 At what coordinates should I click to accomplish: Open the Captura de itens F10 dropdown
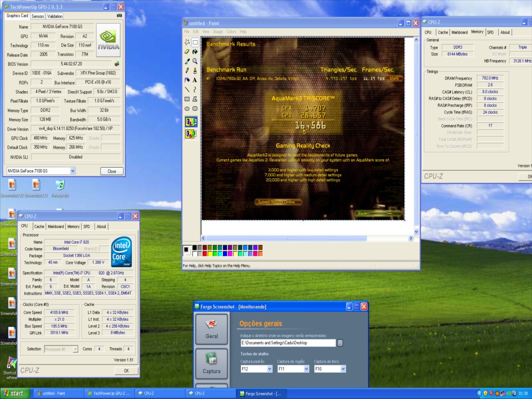(x=343, y=369)
